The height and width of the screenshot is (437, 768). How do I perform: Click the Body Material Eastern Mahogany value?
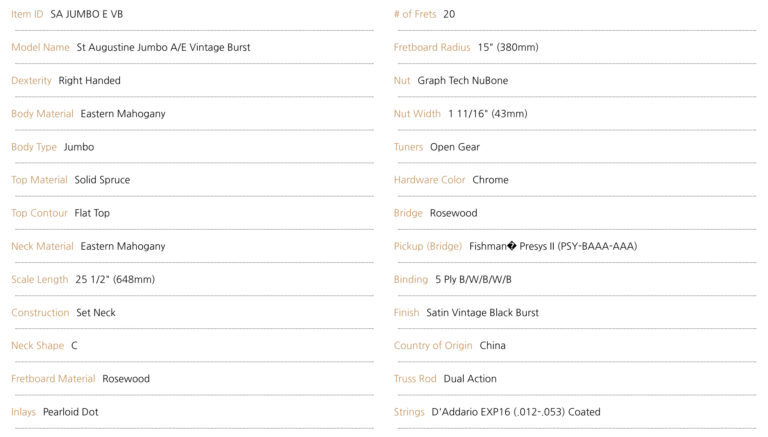(123, 114)
